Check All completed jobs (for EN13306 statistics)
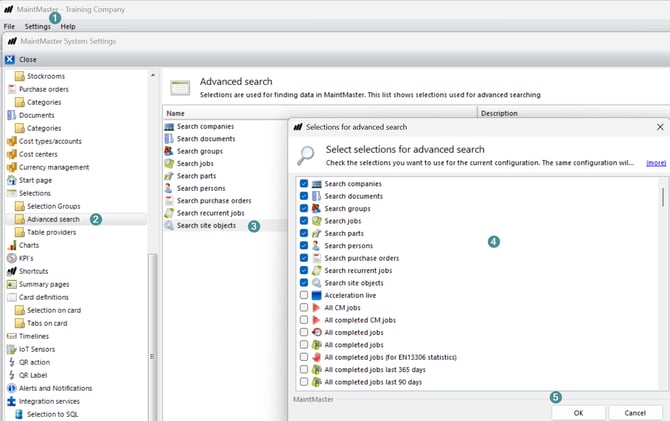 pos(304,357)
